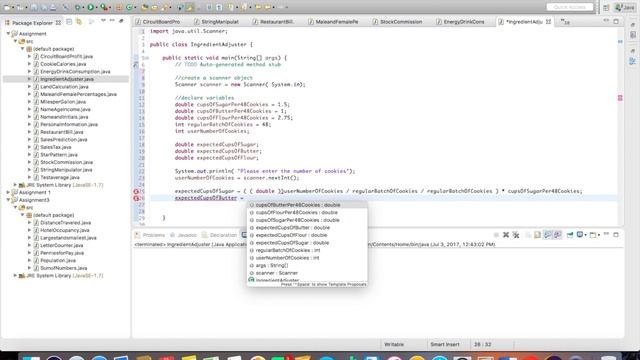Click the error marker beside line 26
Screen dimensions: 640x360
tap(136, 198)
